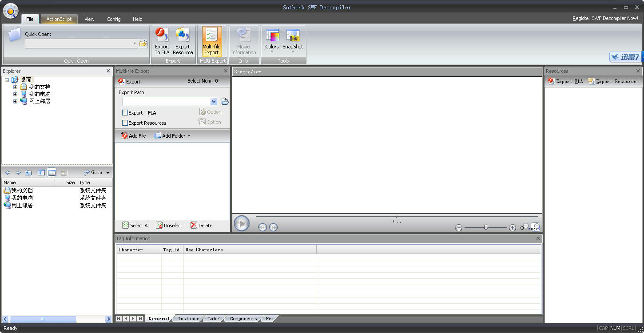644x333 pixels.
Task: Click the Quick Open browse folder icon
Action: tap(143, 44)
